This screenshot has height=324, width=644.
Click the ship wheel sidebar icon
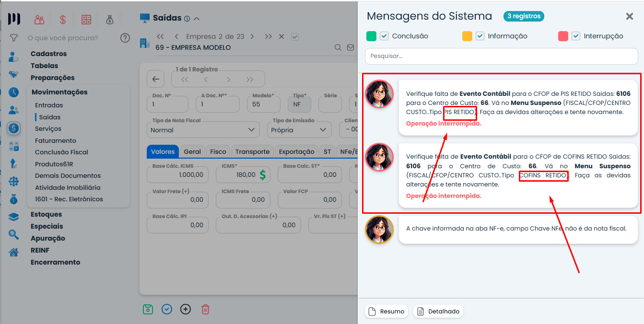[x=13, y=182]
